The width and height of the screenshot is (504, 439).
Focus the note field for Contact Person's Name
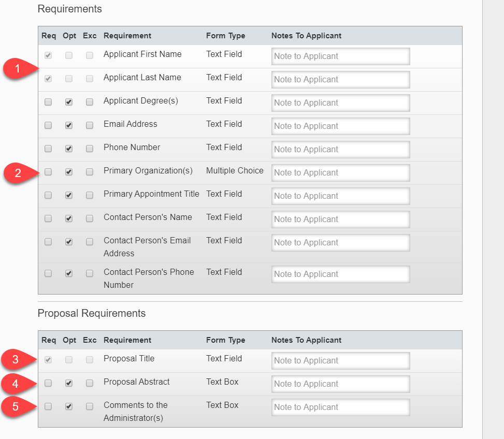pos(341,220)
